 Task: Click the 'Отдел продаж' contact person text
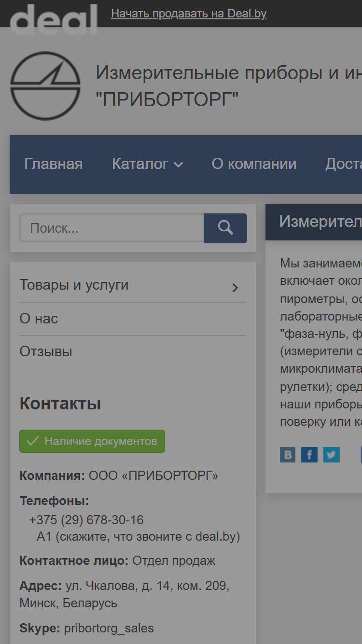tap(174, 561)
